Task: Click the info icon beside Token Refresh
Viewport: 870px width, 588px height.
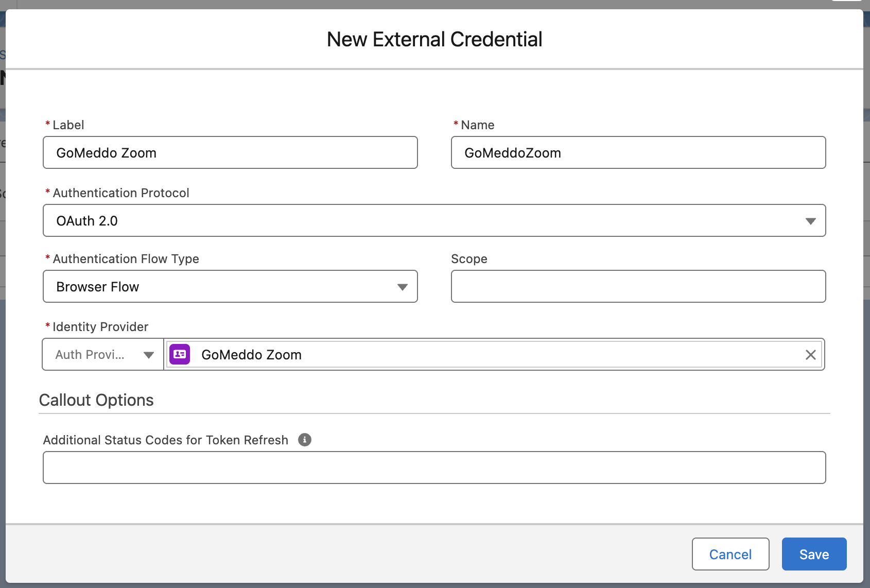Action: point(305,440)
